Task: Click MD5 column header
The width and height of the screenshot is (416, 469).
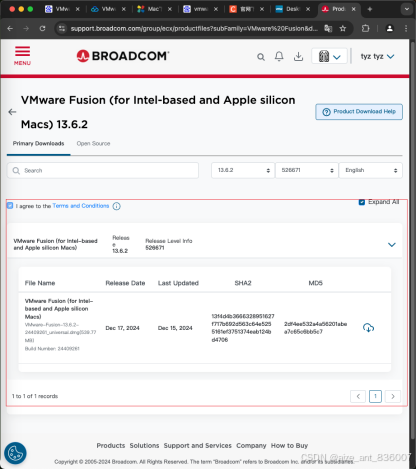Action: [315, 283]
